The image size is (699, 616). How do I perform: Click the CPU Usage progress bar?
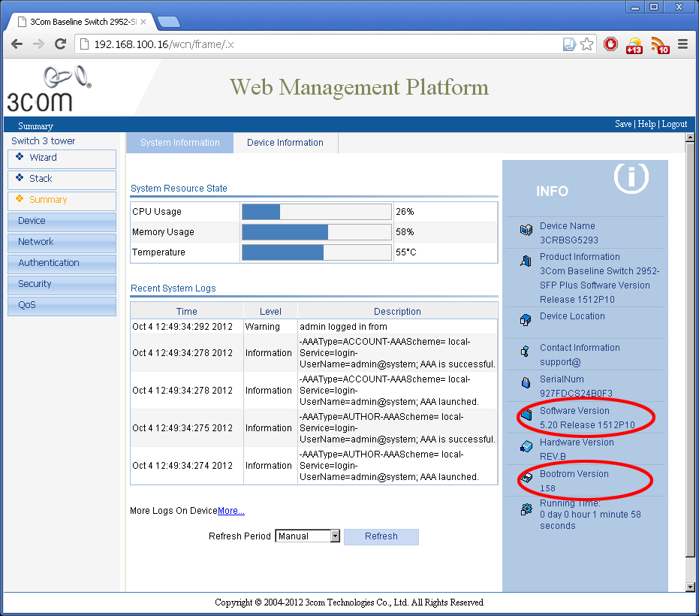coord(317,211)
